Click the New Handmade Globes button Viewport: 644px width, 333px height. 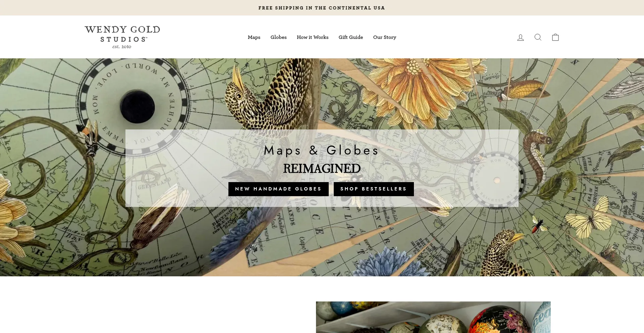click(278, 189)
